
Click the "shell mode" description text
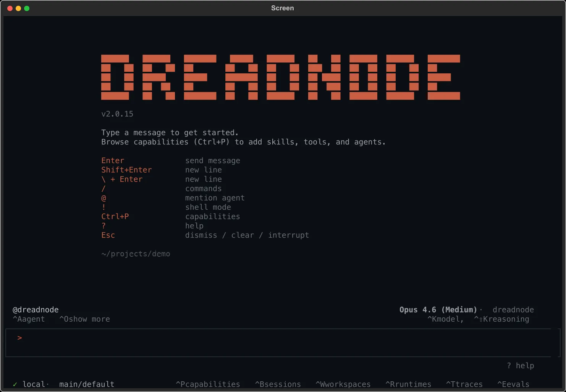point(208,207)
